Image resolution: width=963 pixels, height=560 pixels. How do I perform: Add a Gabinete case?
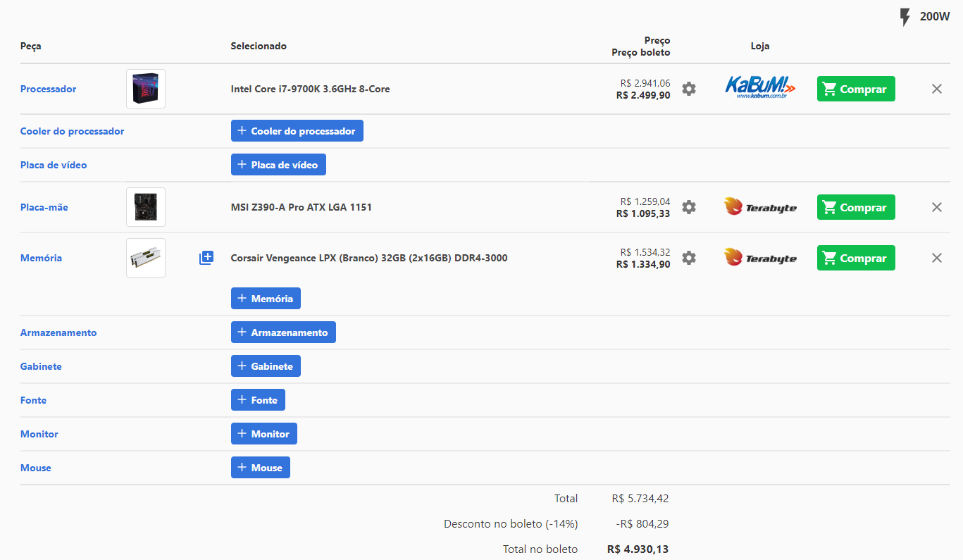click(x=266, y=366)
